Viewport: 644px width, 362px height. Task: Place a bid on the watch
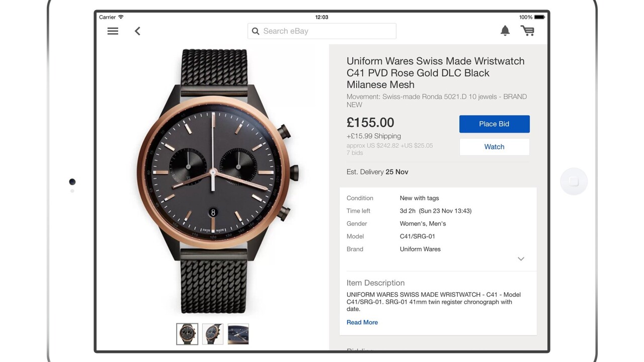494,124
